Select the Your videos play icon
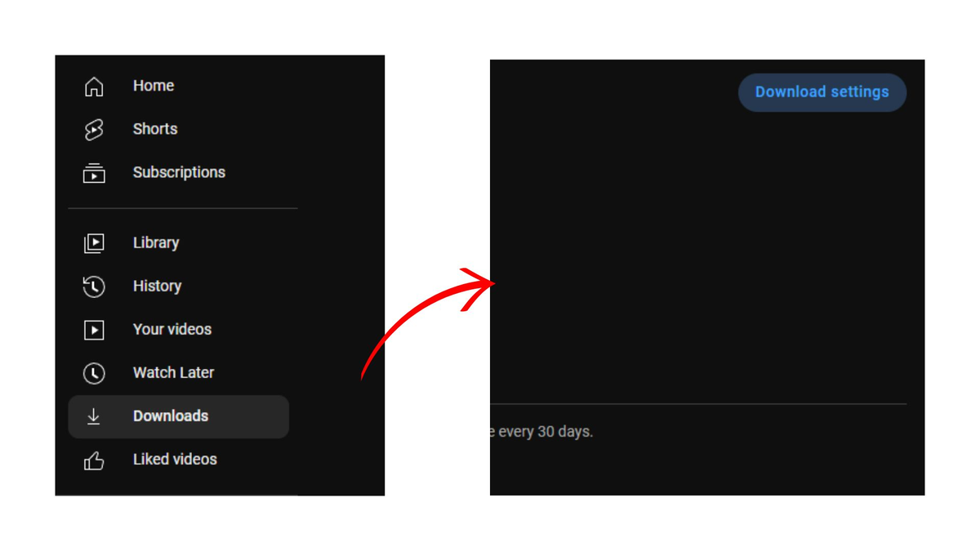This screenshot has width=980, height=551. coord(94,330)
